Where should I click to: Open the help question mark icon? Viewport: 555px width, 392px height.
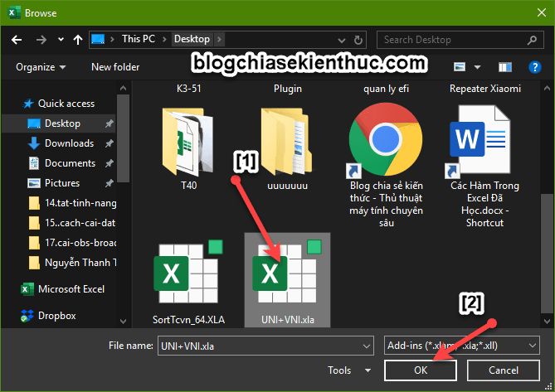click(x=534, y=67)
